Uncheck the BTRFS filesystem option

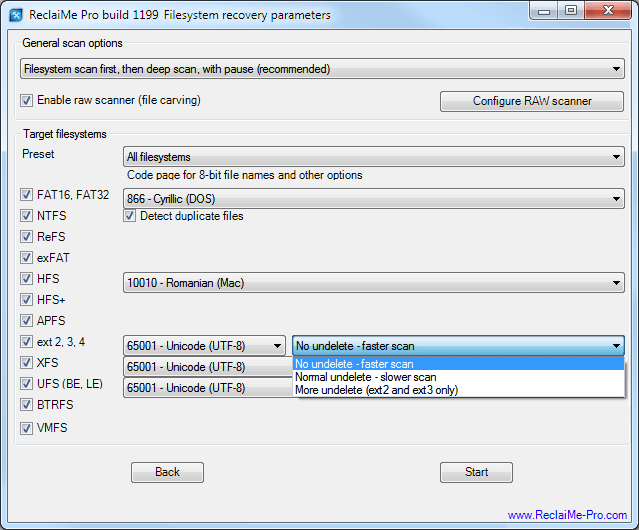pos(27,405)
